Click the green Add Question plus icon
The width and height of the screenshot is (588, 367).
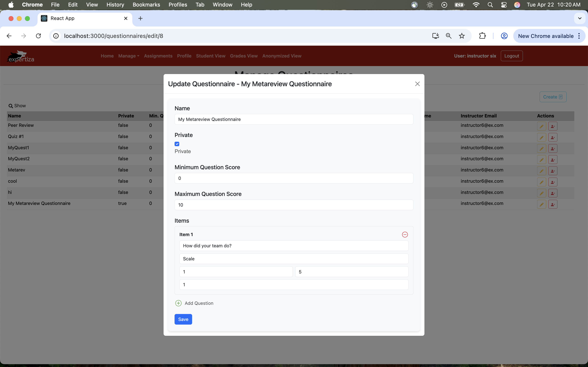click(x=178, y=303)
